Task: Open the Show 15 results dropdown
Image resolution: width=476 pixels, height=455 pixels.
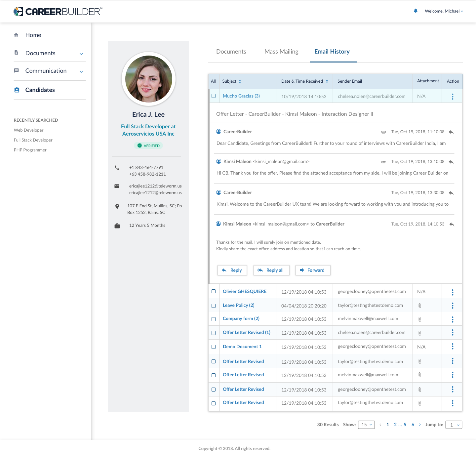Action: (x=366, y=425)
